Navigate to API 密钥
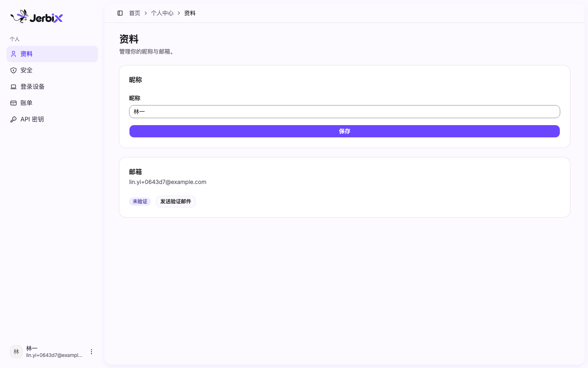 pyautogui.click(x=52, y=119)
